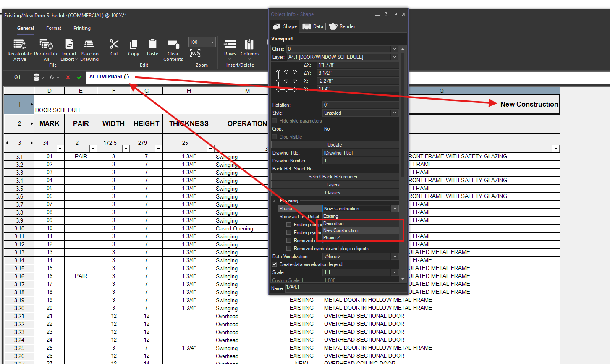
Task: Open the Rows insert/delete tool
Action: tap(230, 45)
